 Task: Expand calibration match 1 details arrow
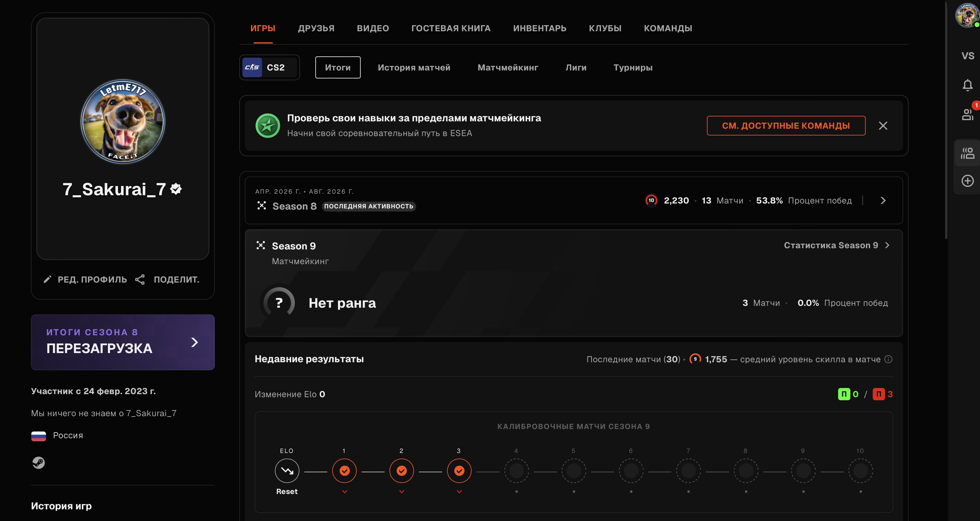click(x=345, y=492)
